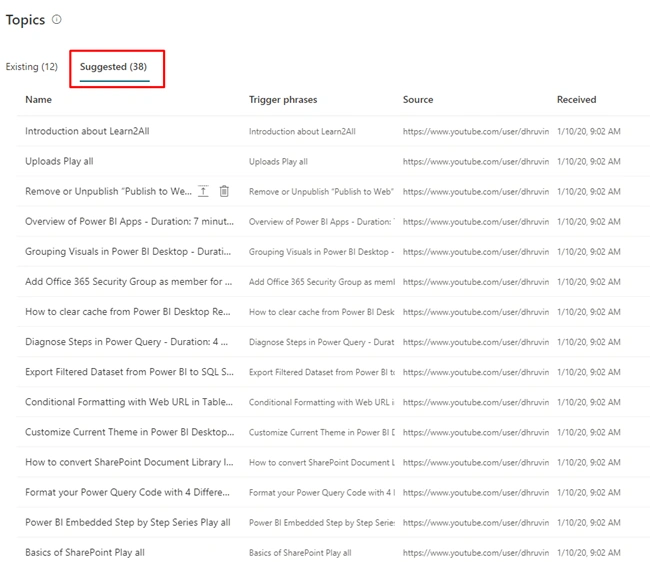This screenshot has width=650, height=562.
Task: Click trigger phrase Overview of Power BI Apps
Action: [322, 222]
